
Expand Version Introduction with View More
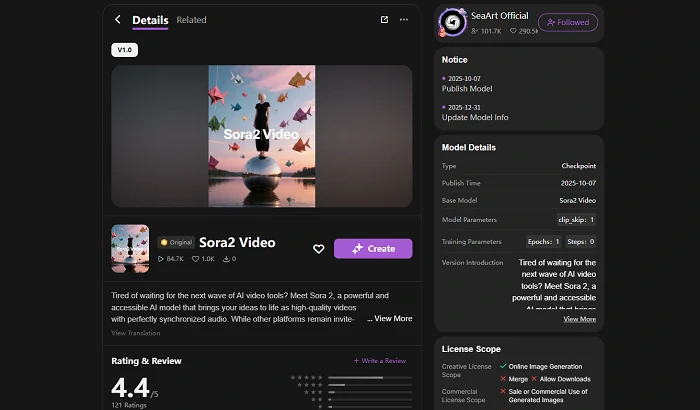[579, 319]
